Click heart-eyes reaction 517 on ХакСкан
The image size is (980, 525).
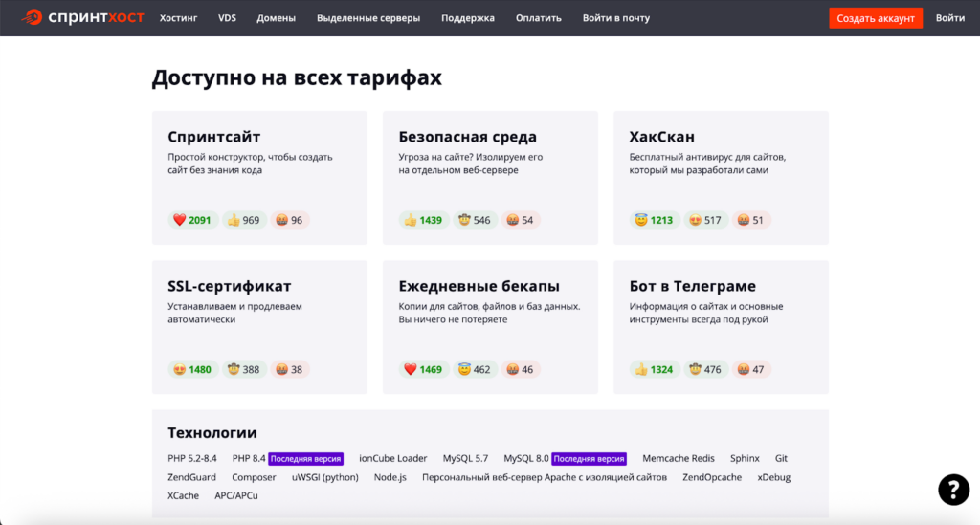point(705,220)
